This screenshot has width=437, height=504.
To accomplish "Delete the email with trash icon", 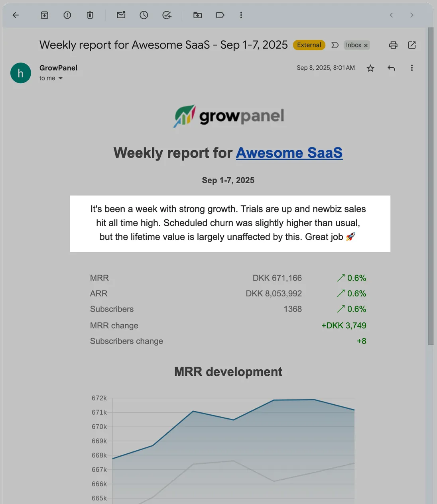I will pos(90,15).
